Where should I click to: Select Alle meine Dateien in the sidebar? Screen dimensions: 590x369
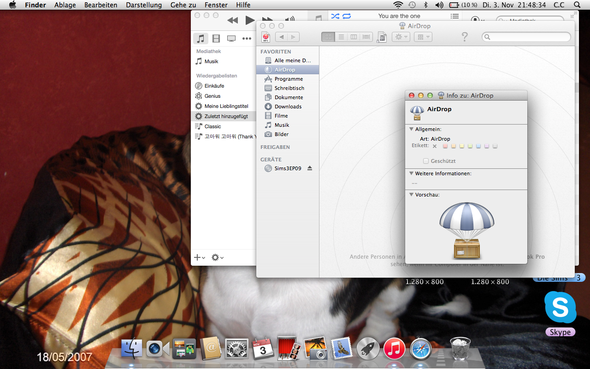(288, 61)
